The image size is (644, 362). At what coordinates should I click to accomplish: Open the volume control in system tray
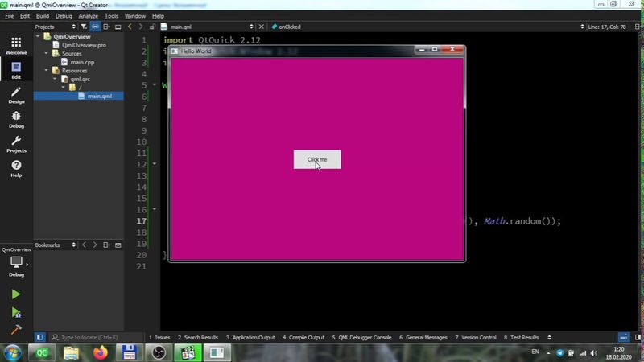pos(594,353)
